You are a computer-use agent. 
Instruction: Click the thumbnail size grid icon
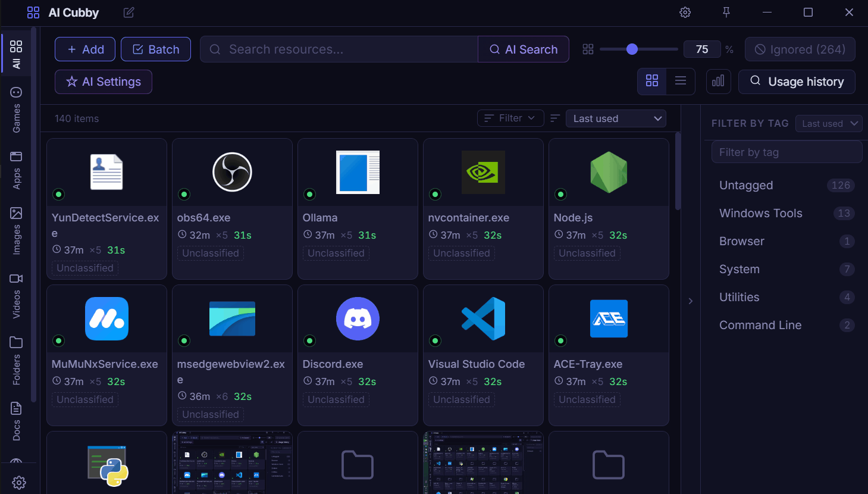(x=588, y=49)
